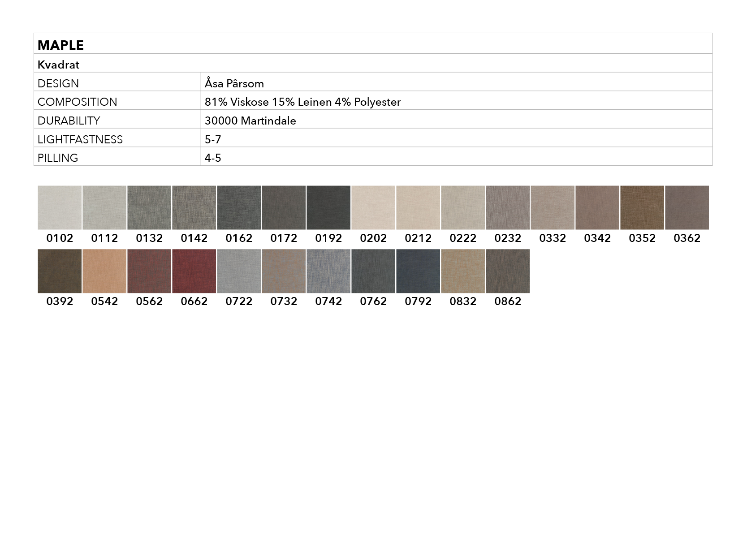Select beige swatch 0202
The image size is (747, 560).
point(373,207)
